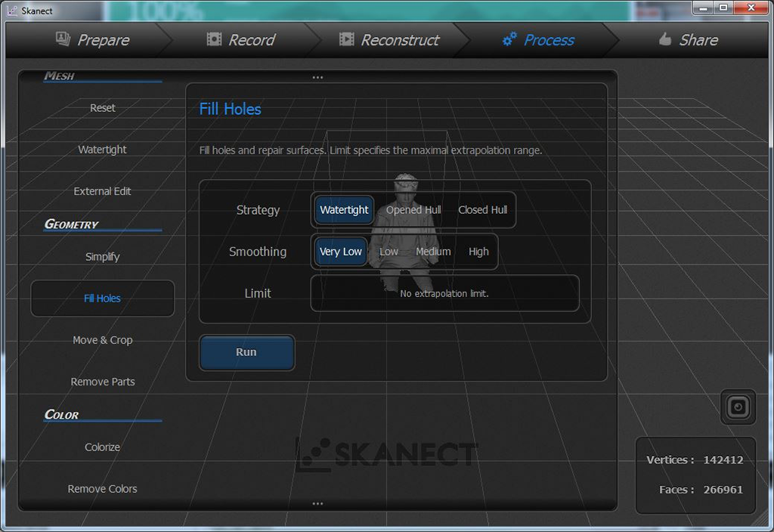Click the Geometry section header
774x532 pixels.
[72, 224]
